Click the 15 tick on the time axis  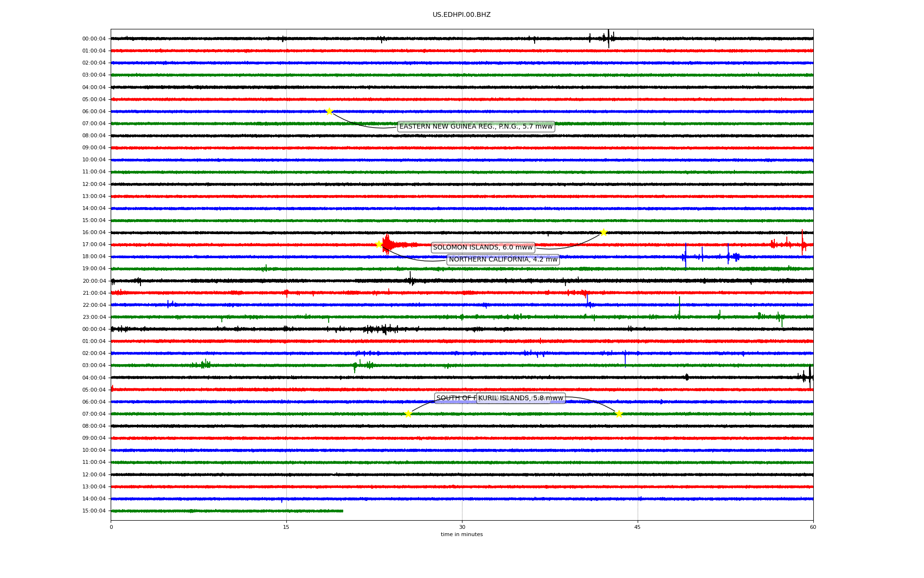coord(286,527)
